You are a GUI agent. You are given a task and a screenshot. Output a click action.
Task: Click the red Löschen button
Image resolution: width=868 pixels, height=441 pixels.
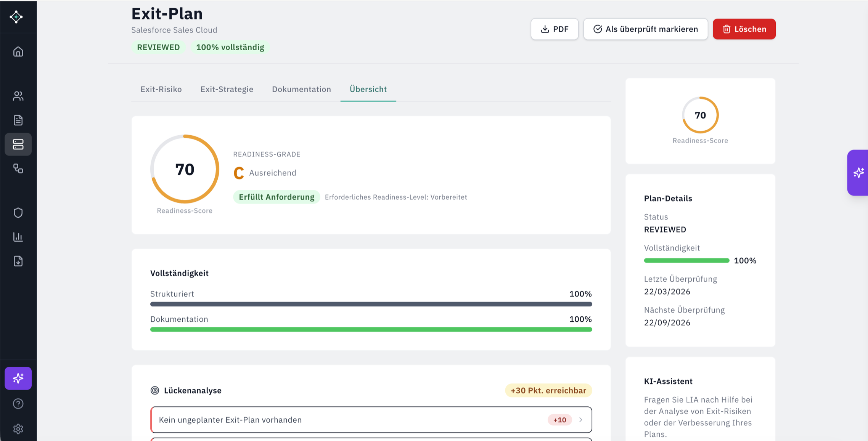(744, 29)
